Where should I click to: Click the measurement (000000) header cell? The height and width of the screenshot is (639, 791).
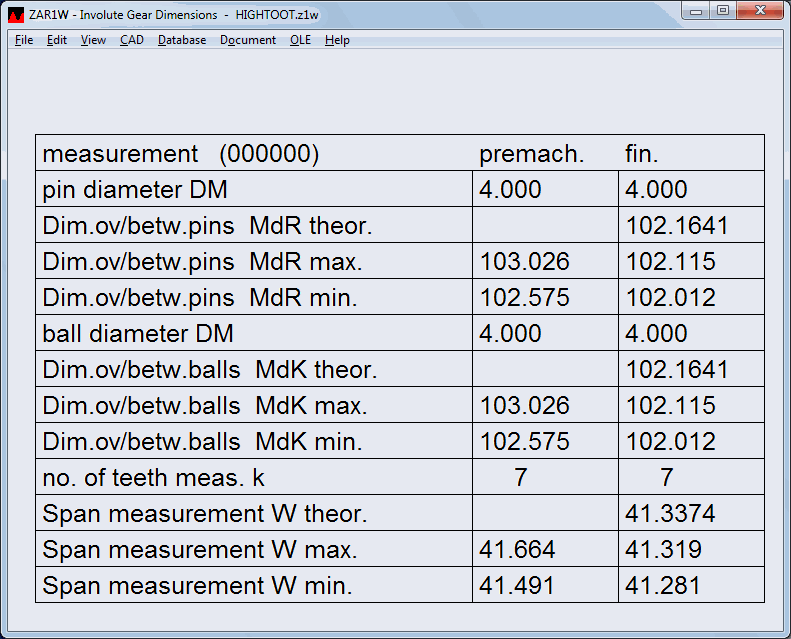click(181, 154)
